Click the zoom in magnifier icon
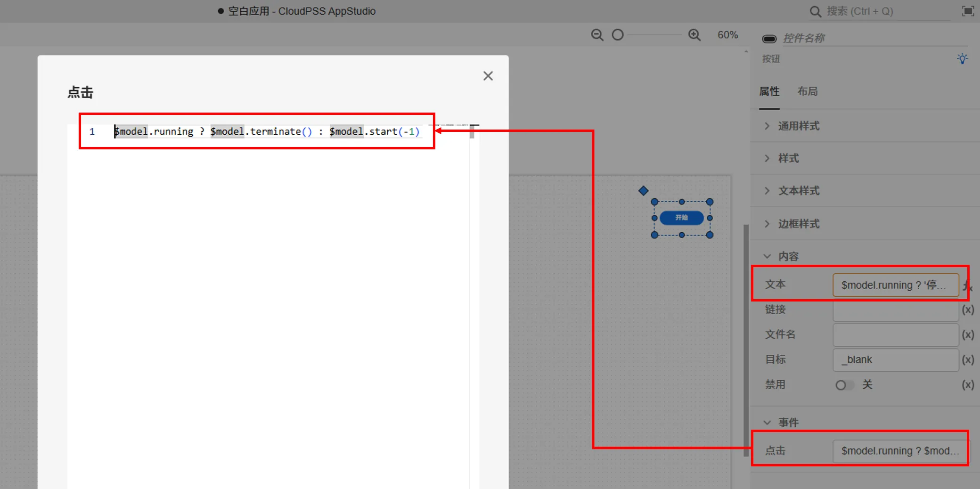This screenshot has height=489, width=980. click(694, 35)
